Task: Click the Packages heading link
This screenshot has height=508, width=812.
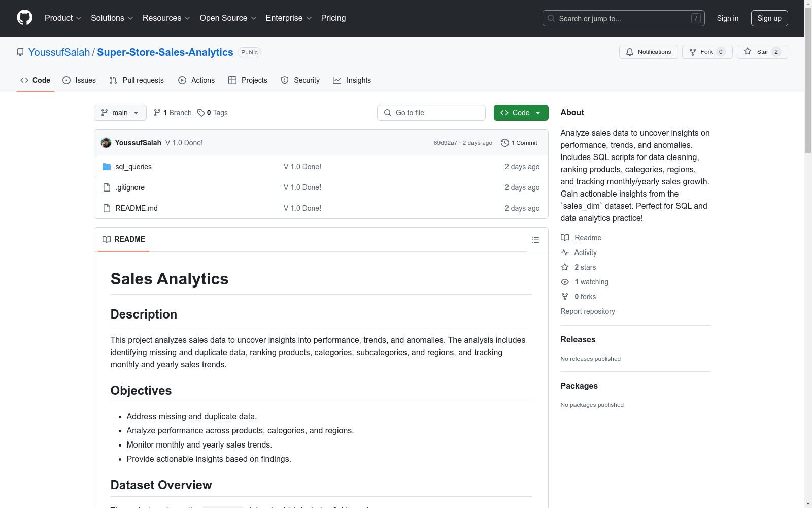Action: [579, 386]
